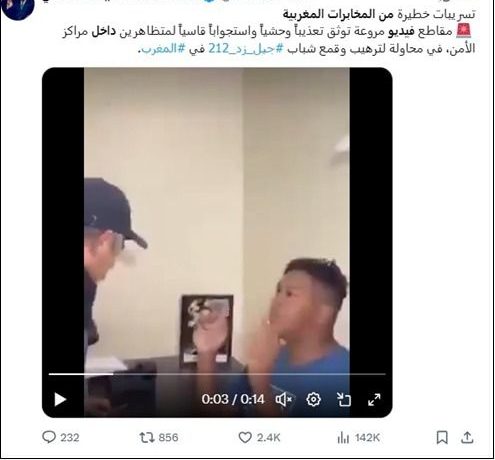Image resolution: width=495 pixels, height=460 pixels.
Task: Click the 0:03 / 0:14 time display
Action: tap(233, 399)
